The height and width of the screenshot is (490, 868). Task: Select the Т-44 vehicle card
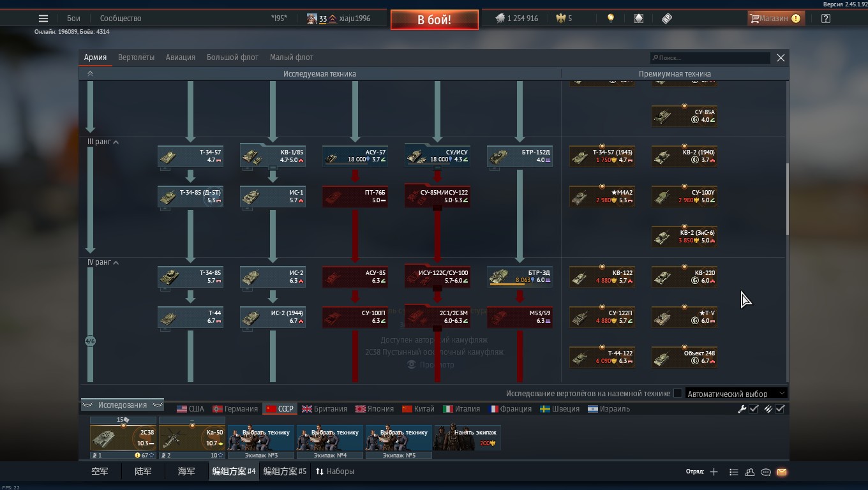click(x=190, y=317)
